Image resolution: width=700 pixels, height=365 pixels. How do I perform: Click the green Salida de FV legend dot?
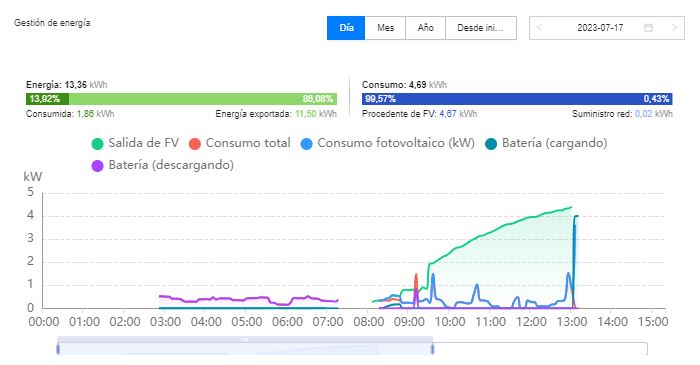pyautogui.click(x=97, y=144)
